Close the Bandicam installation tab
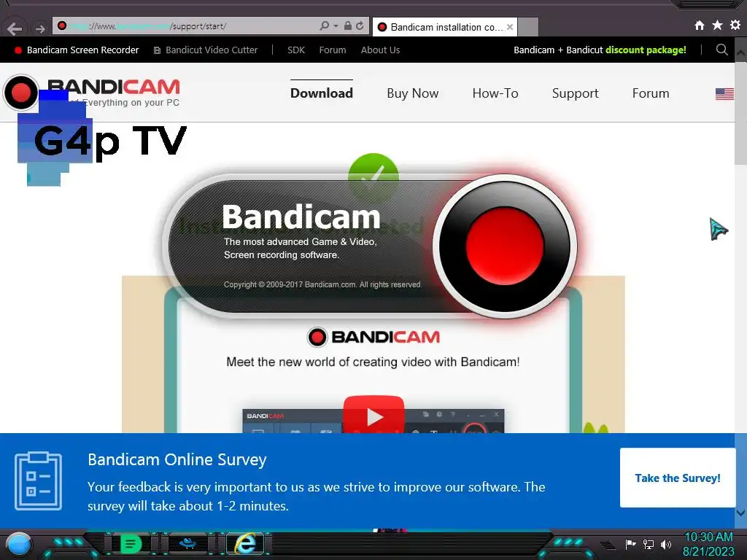This screenshot has height=560, width=747. click(510, 27)
